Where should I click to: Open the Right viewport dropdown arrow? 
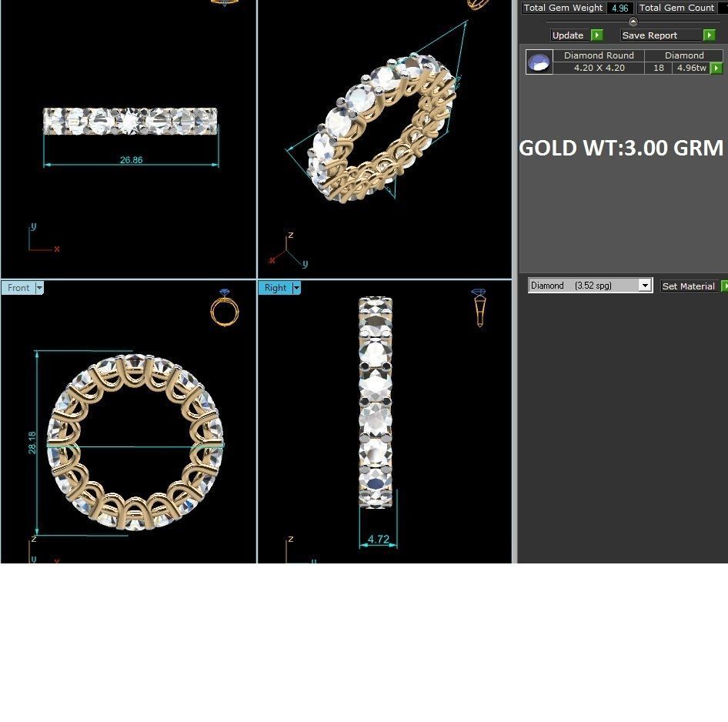point(297,288)
